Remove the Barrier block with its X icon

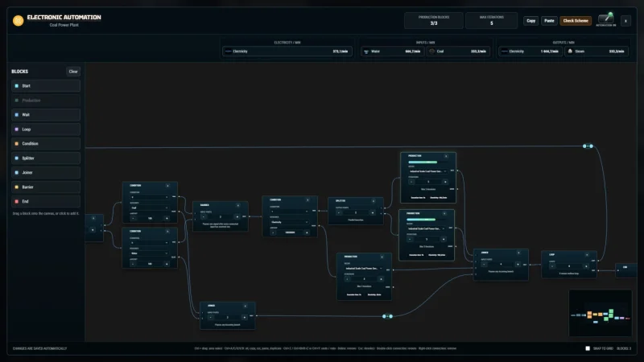click(237, 205)
